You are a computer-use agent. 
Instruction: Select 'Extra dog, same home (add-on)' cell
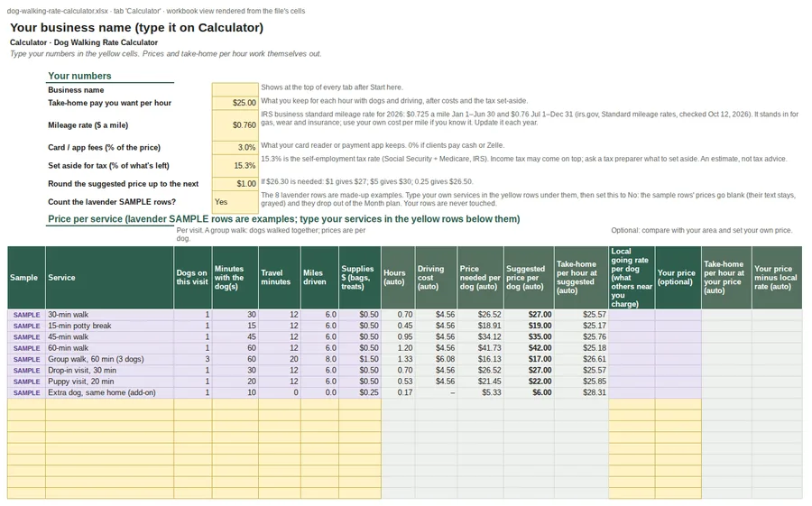tap(109, 392)
